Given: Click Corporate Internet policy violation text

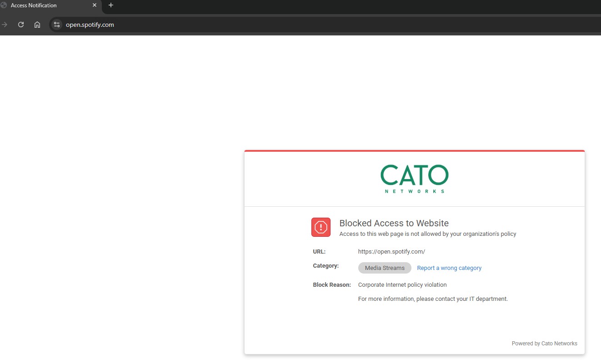Looking at the screenshot, I should click(x=402, y=285).
